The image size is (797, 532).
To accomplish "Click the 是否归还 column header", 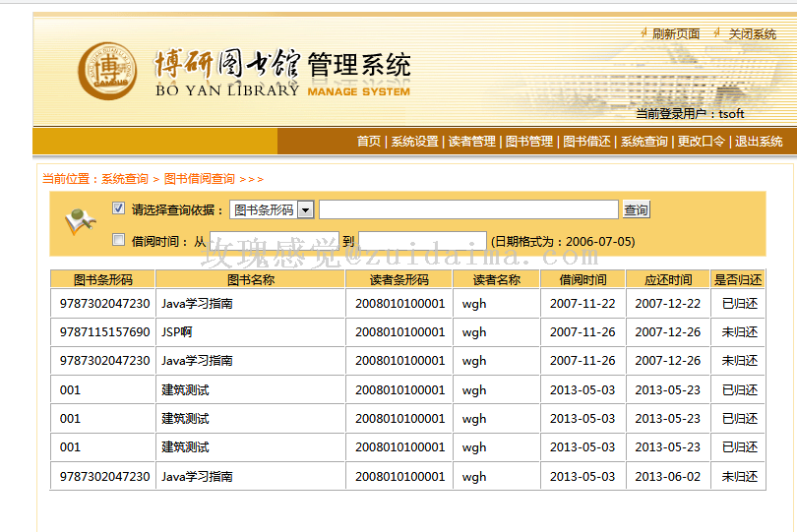I will 738,279.
